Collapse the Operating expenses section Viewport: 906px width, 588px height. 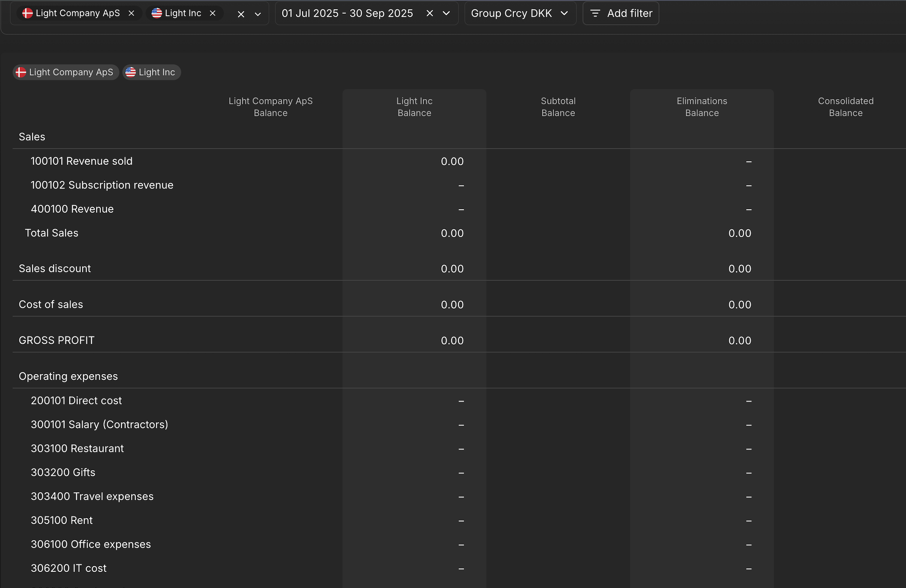click(x=68, y=376)
